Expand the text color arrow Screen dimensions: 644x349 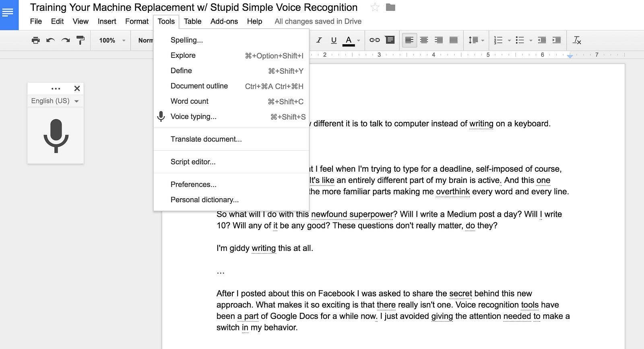coord(359,40)
